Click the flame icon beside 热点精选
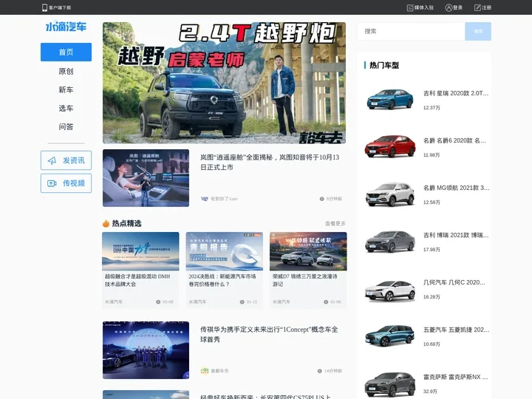The image size is (532, 399). (106, 223)
